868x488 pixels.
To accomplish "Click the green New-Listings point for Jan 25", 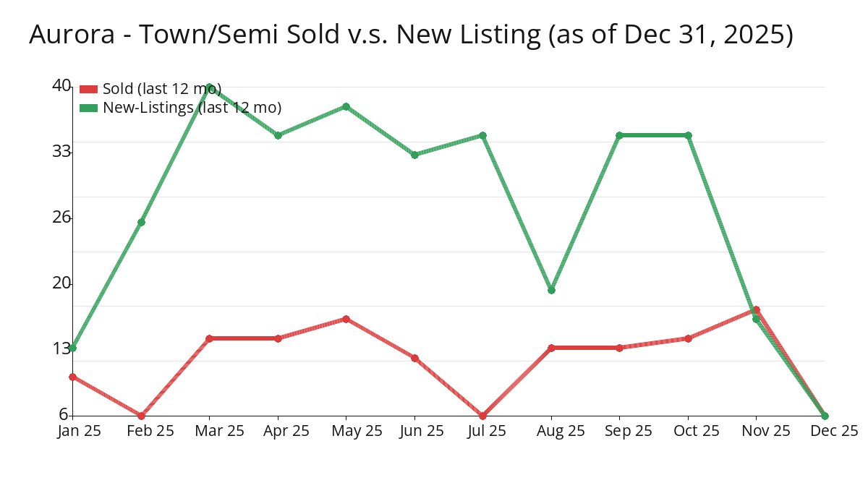I will (72, 348).
